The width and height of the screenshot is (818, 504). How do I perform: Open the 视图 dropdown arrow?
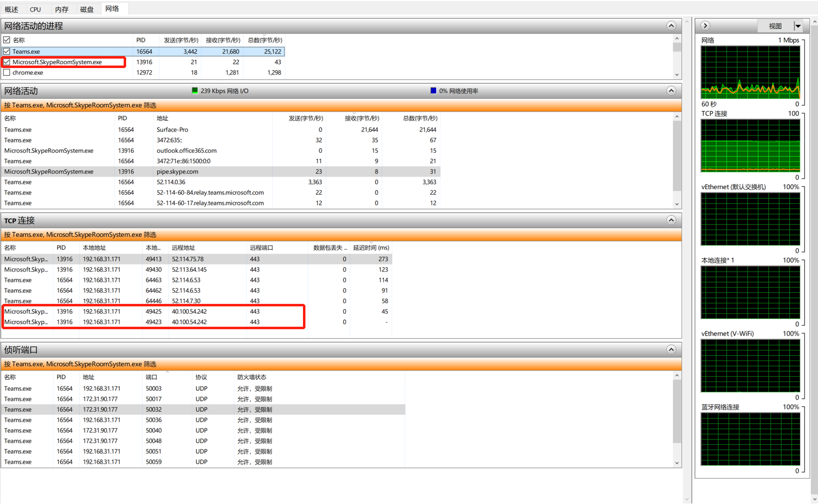[798, 26]
